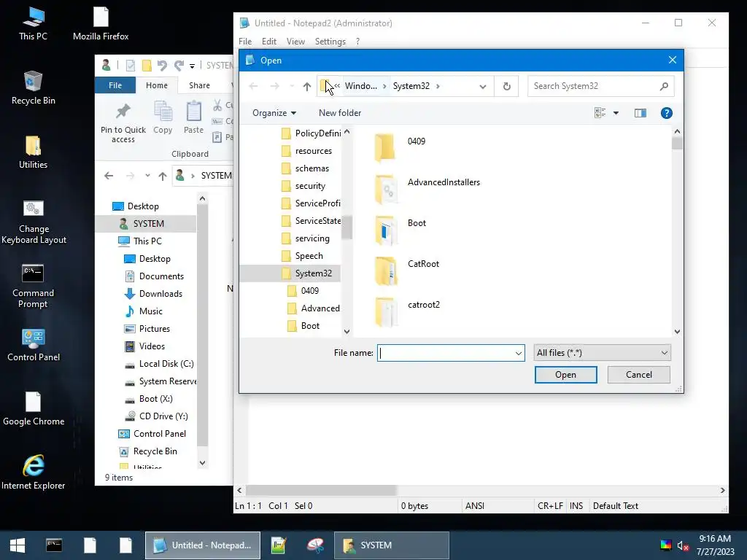Screen dimensions: 747x560
Task: Open the view options dropdown arrow
Action: [x=616, y=113]
